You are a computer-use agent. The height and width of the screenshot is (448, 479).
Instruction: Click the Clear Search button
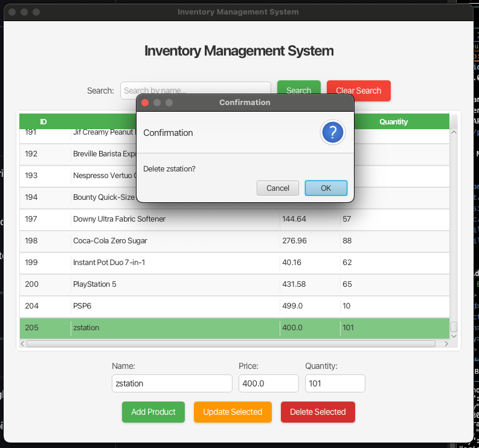click(x=359, y=91)
